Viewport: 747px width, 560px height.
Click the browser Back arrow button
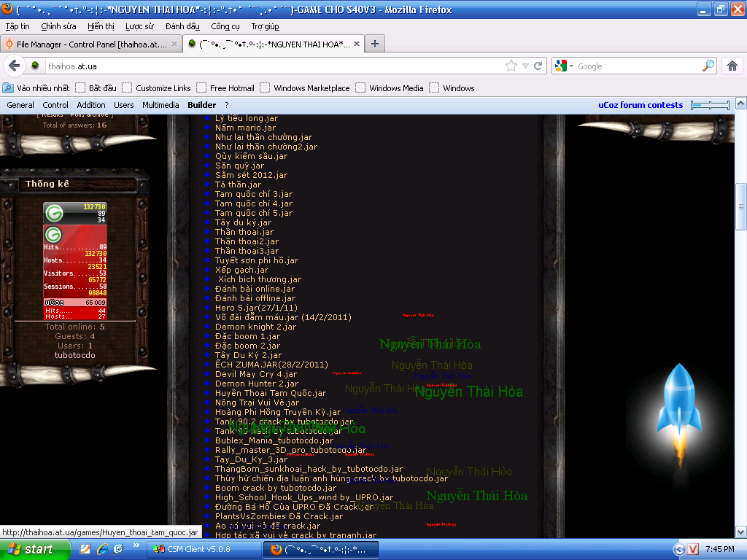coord(14,66)
